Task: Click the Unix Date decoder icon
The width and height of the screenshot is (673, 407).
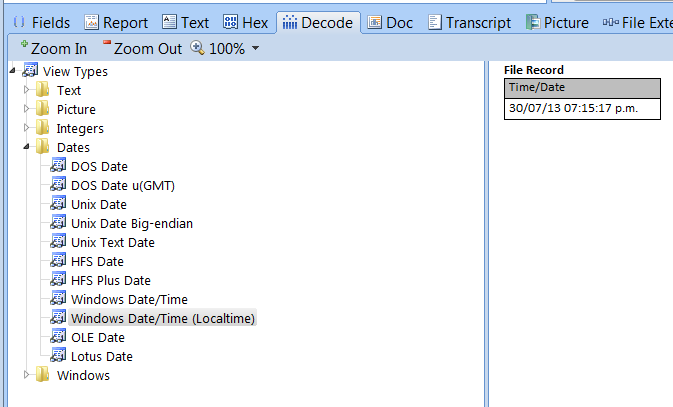Action: pyautogui.click(x=58, y=203)
